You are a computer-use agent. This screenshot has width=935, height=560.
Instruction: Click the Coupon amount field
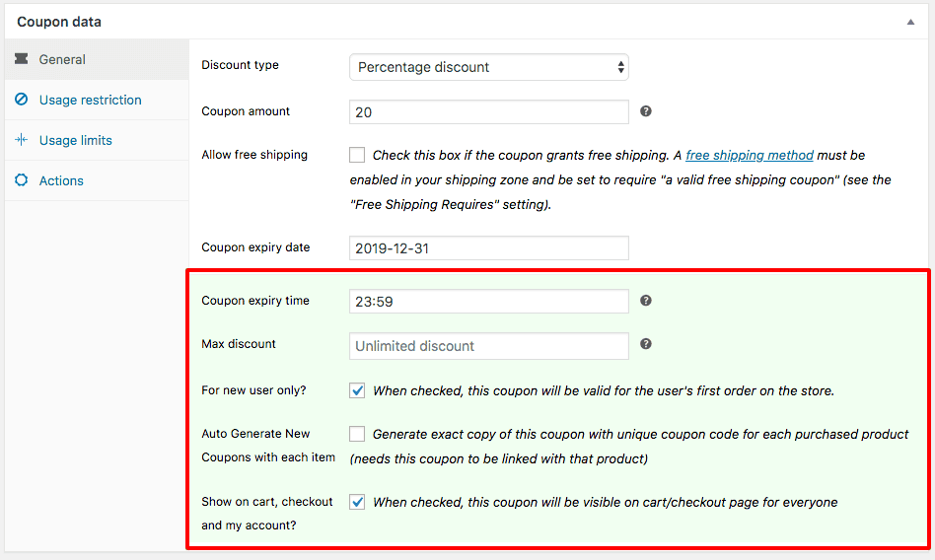coord(489,112)
